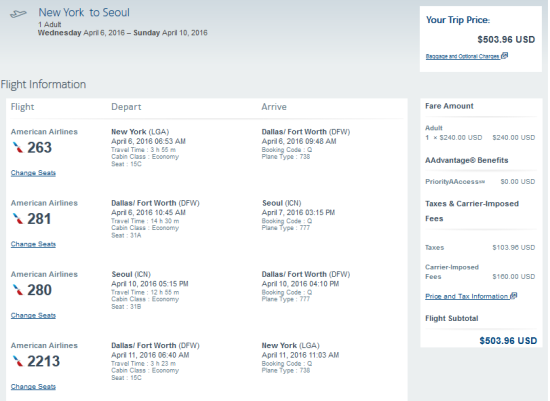Screen dimensions: 550x401
Task: Open Baggage and Optional Charges link
Action: tap(462, 56)
